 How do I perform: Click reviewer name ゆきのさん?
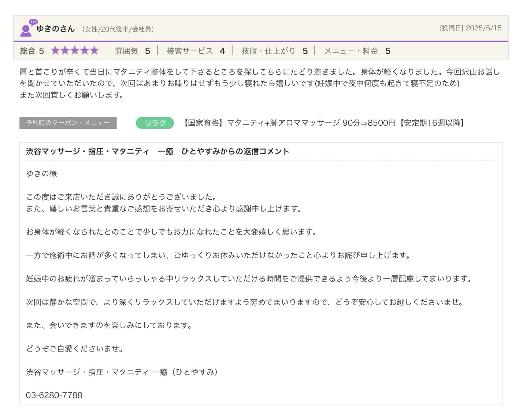click(x=56, y=29)
